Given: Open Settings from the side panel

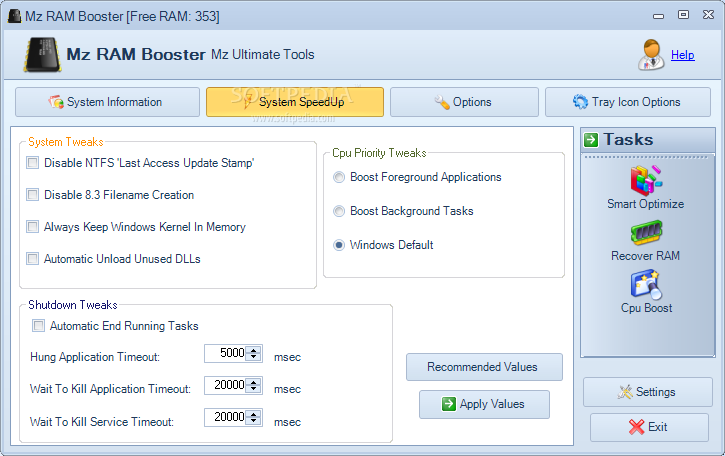Looking at the screenshot, I should [647, 392].
